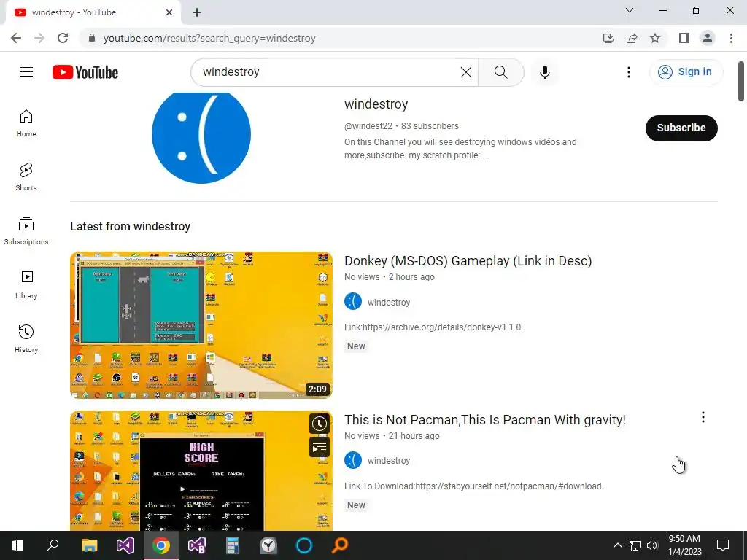Click the volume speaker tray icon
Viewport: 747px width, 560px height.
[652, 545]
